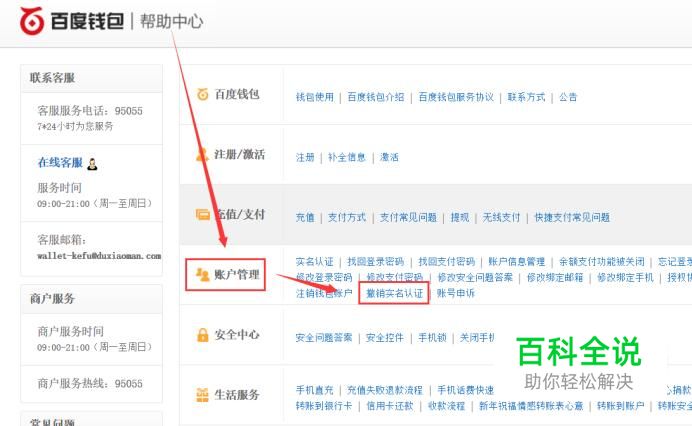Screen dimensions: 692x426
Task: Click the 找回支付密码 link
Action: 447,261
